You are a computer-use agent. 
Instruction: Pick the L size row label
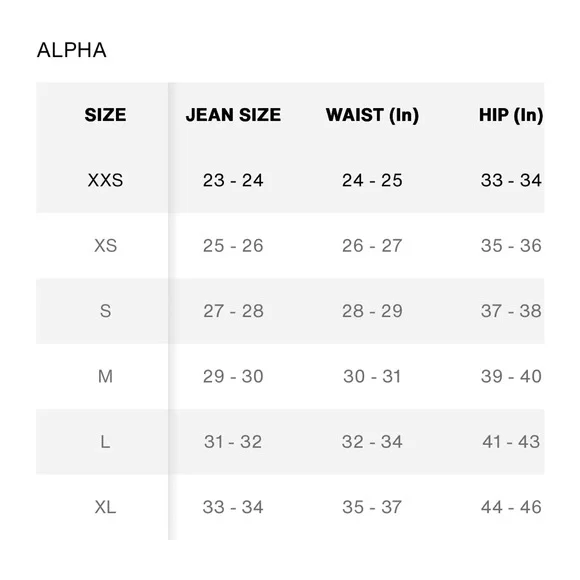point(105,442)
